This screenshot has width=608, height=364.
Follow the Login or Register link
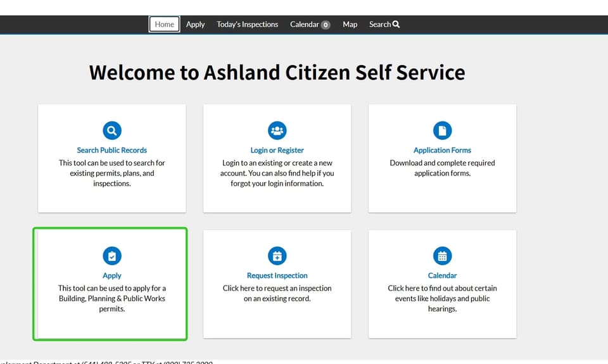(x=277, y=150)
